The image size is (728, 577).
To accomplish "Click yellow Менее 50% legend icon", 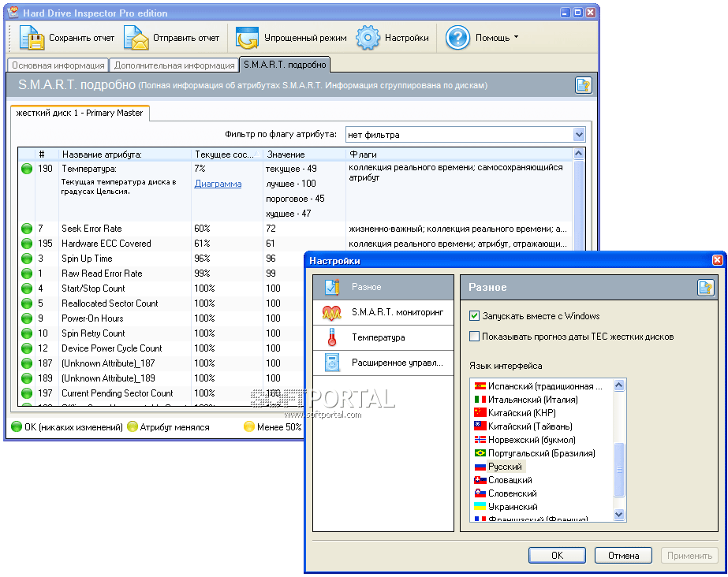I will tap(249, 426).
